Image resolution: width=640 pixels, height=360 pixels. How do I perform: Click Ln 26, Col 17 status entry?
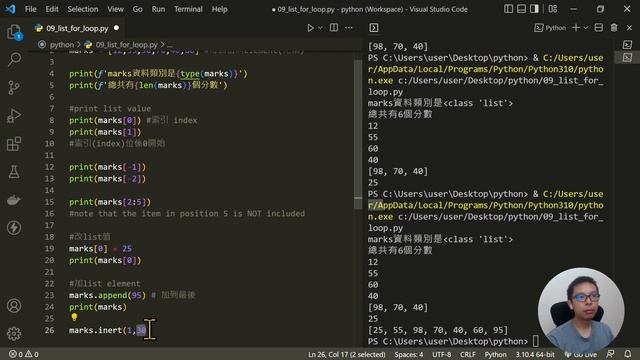tap(347, 354)
